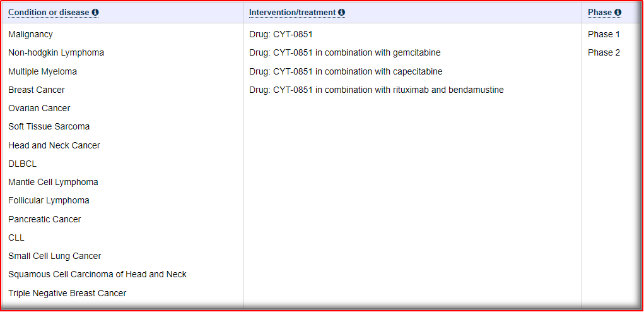Click the Phase 2 value
644x312 pixels.
tap(604, 52)
